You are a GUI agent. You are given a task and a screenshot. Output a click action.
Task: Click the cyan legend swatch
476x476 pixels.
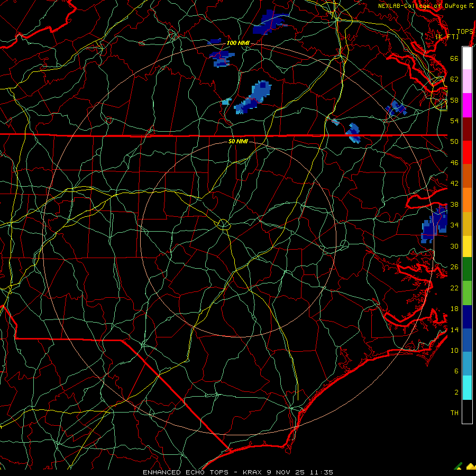(x=467, y=388)
